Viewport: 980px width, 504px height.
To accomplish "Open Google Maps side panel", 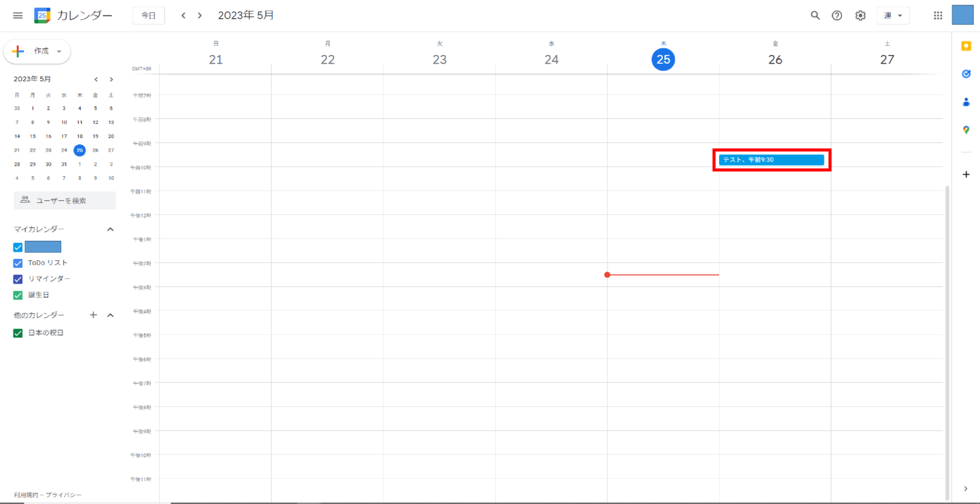I will coord(966,130).
